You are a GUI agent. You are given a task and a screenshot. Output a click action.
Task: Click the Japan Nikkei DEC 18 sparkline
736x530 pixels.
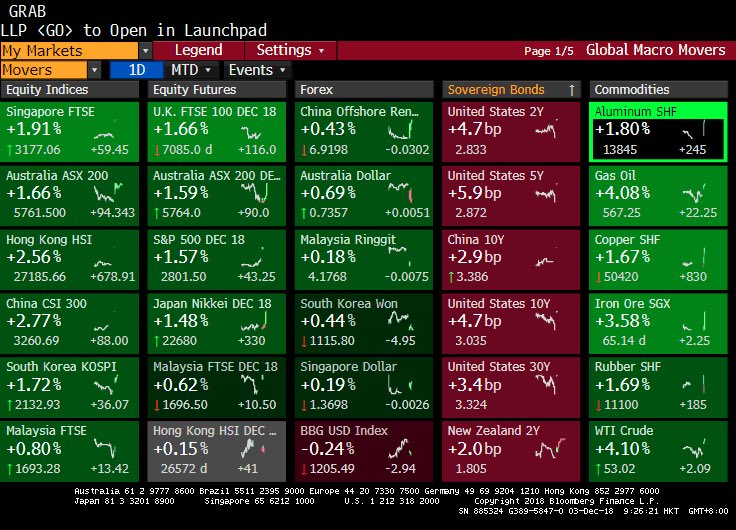(x=254, y=322)
